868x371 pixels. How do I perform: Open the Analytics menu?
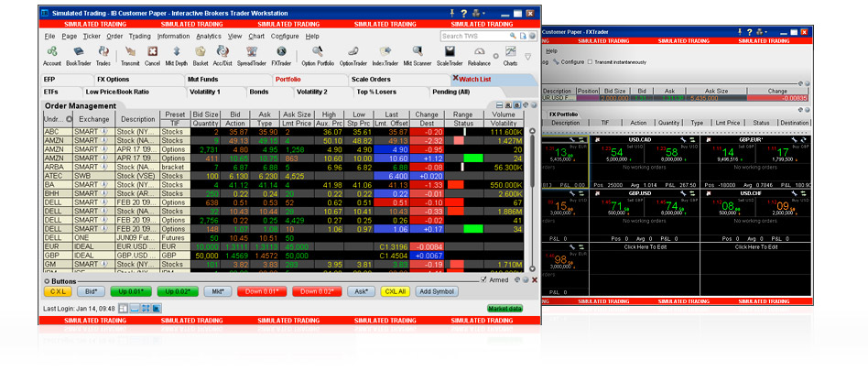coord(209,36)
